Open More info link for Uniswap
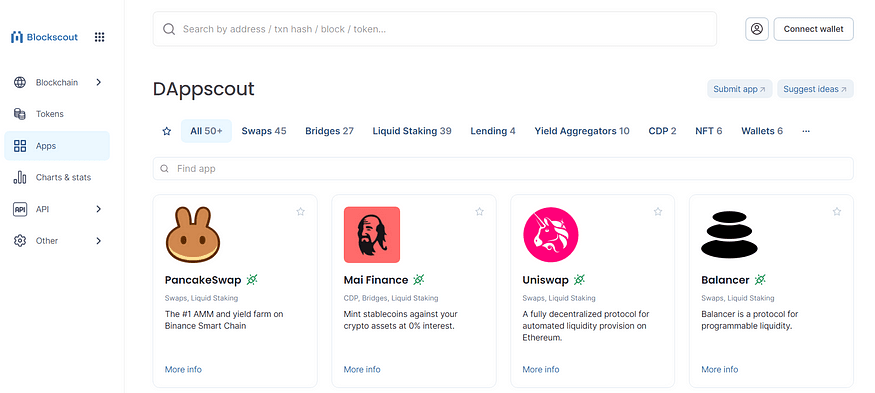 541,370
